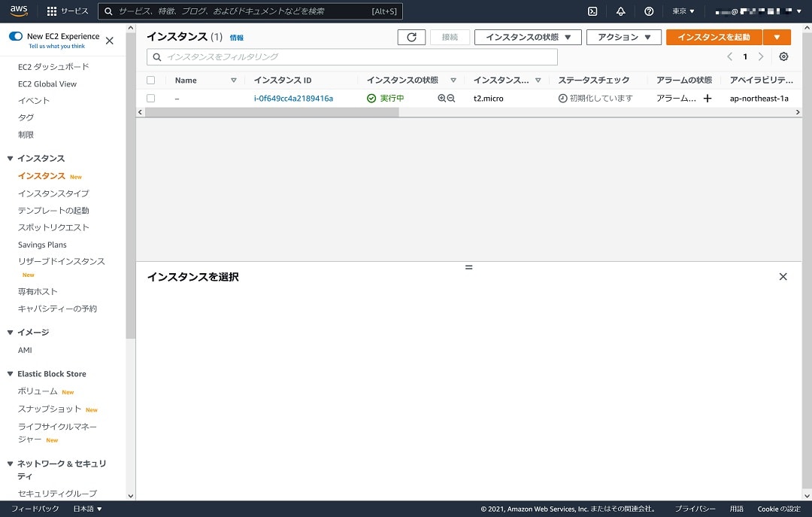
Task: Focus the インスタンスをフィルタリング field
Action: (352, 56)
